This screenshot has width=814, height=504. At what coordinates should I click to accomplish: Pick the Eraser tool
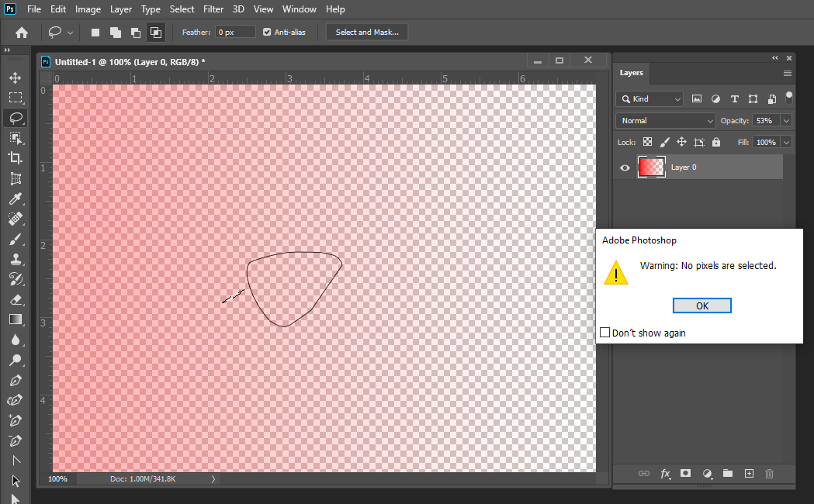pyautogui.click(x=16, y=299)
